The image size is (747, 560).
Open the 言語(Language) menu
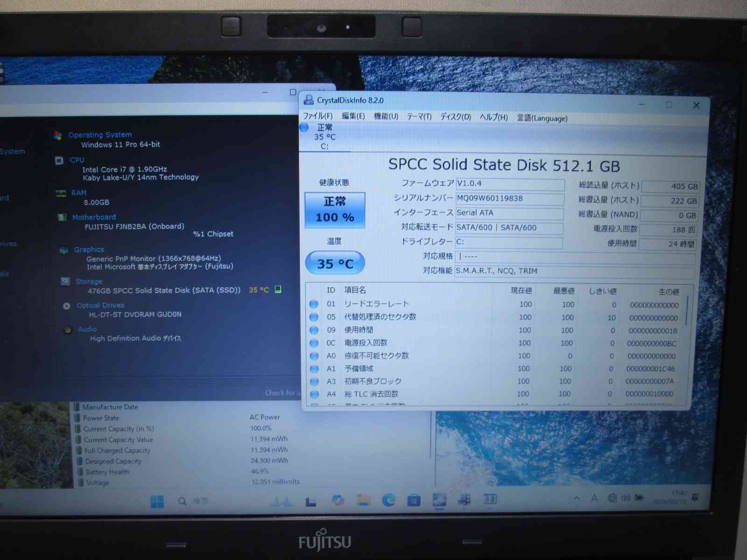pyautogui.click(x=542, y=118)
